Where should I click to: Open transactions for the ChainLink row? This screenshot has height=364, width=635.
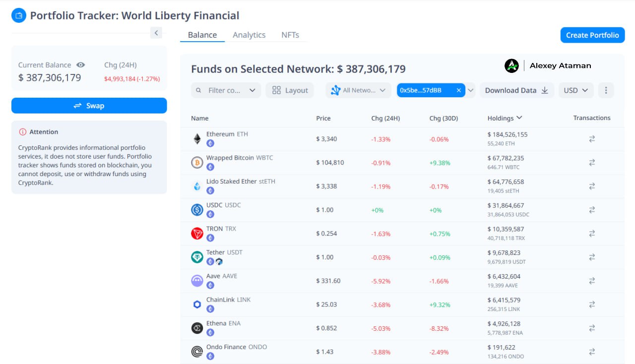click(592, 304)
